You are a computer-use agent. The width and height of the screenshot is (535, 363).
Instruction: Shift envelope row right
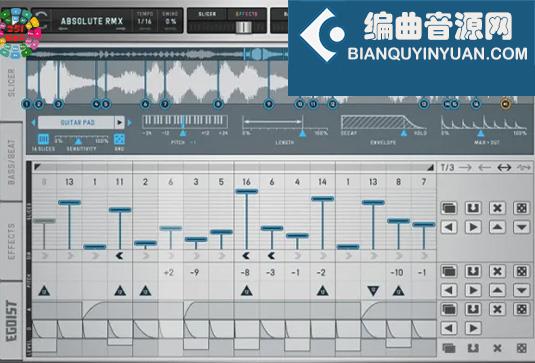tap(473, 328)
